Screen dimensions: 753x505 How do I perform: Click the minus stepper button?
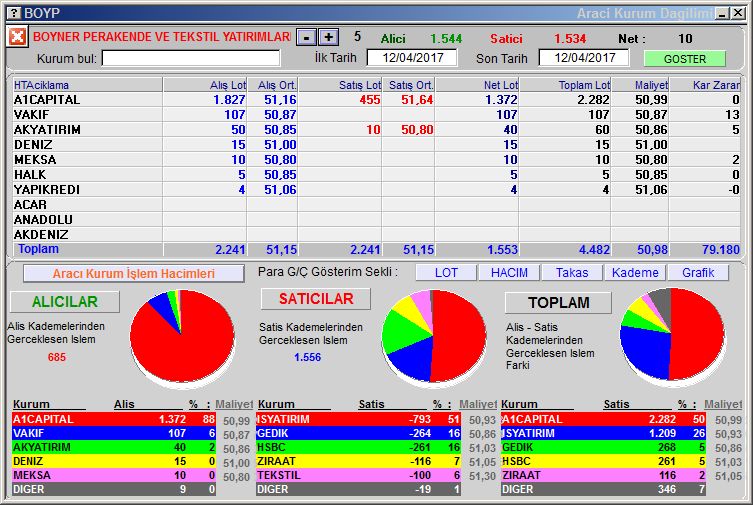tap(306, 37)
